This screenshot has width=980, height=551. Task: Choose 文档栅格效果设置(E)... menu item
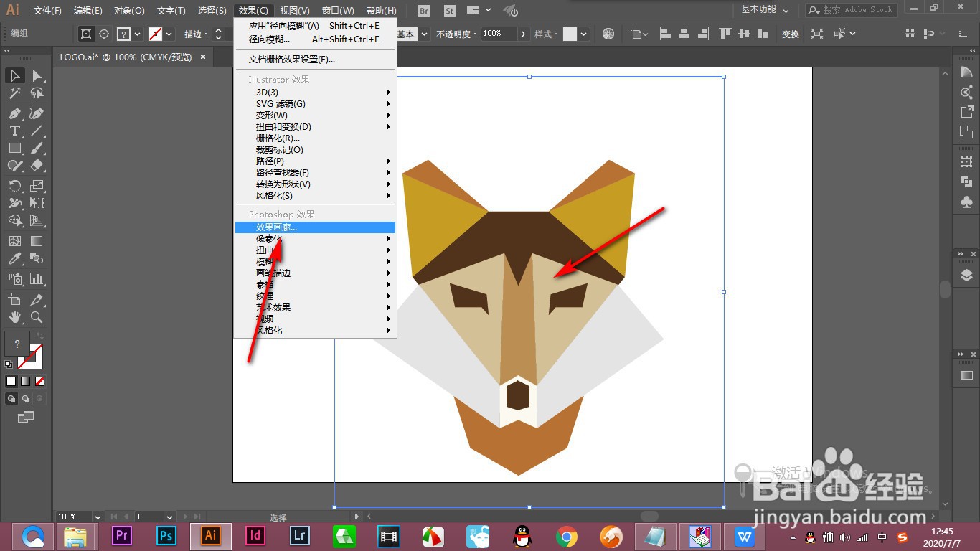(x=316, y=60)
